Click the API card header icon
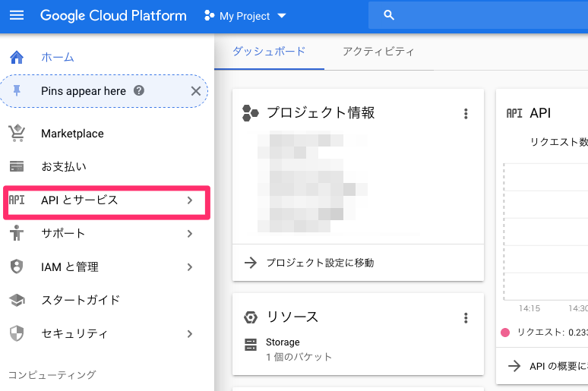 514,113
